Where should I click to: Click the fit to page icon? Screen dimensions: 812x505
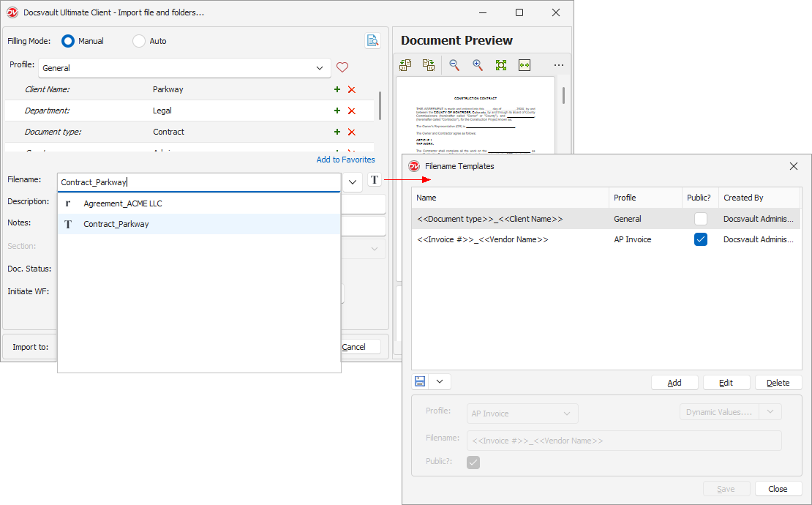[x=500, y=65]
